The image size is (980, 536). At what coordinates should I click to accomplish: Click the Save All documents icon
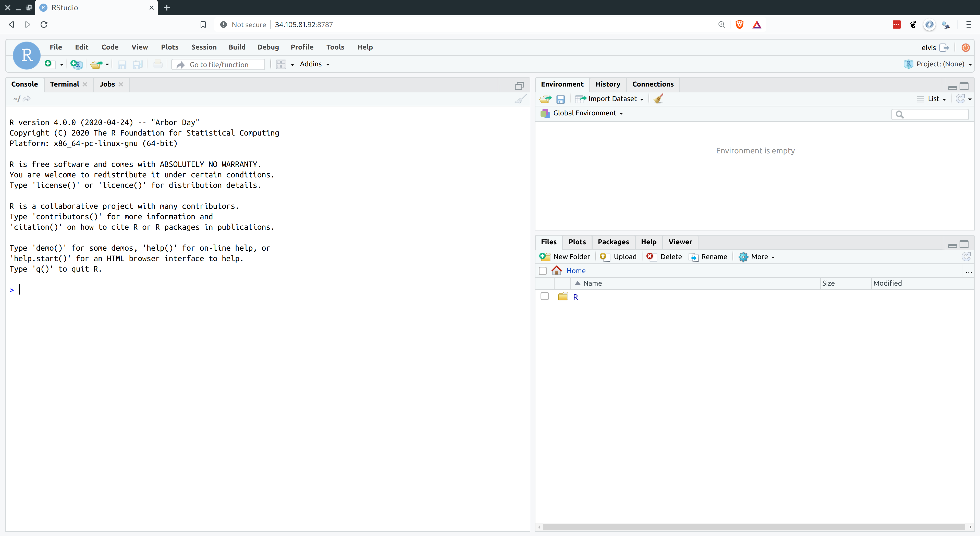click(137, 65)
